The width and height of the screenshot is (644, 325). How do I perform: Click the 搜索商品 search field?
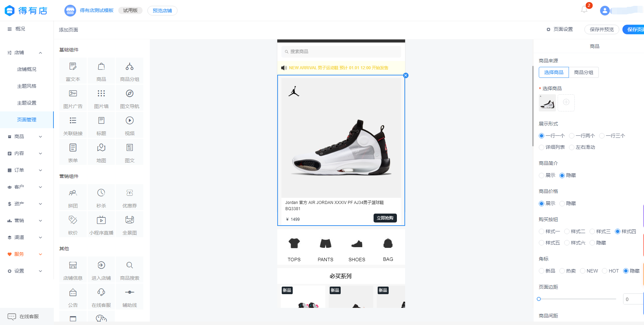click(x=341, y=51)
